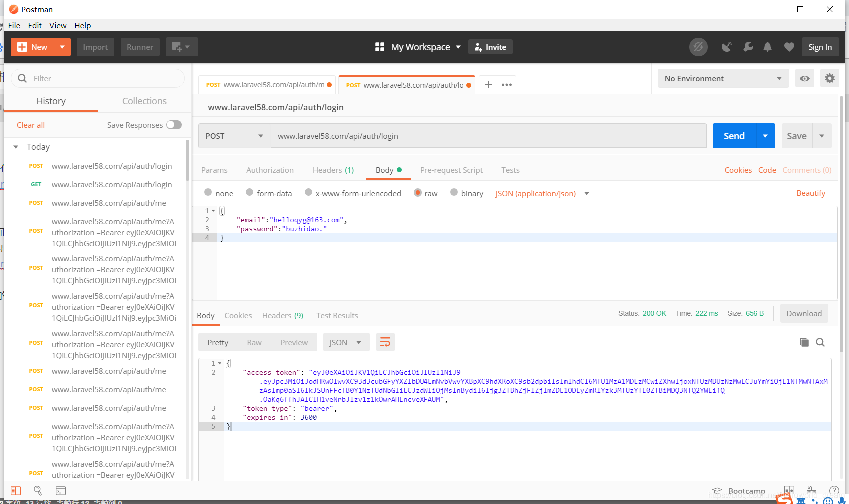
Task: Open Find and Replace icon in status bar
Action: 38,491
